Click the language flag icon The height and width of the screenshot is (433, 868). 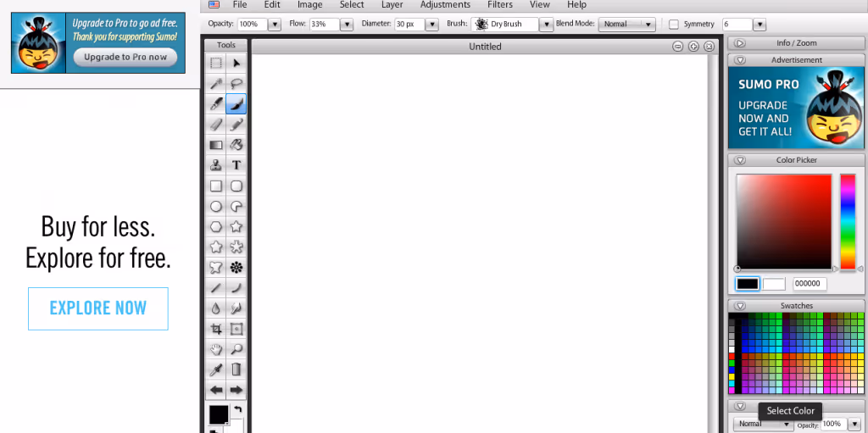[x=214, y=4]
